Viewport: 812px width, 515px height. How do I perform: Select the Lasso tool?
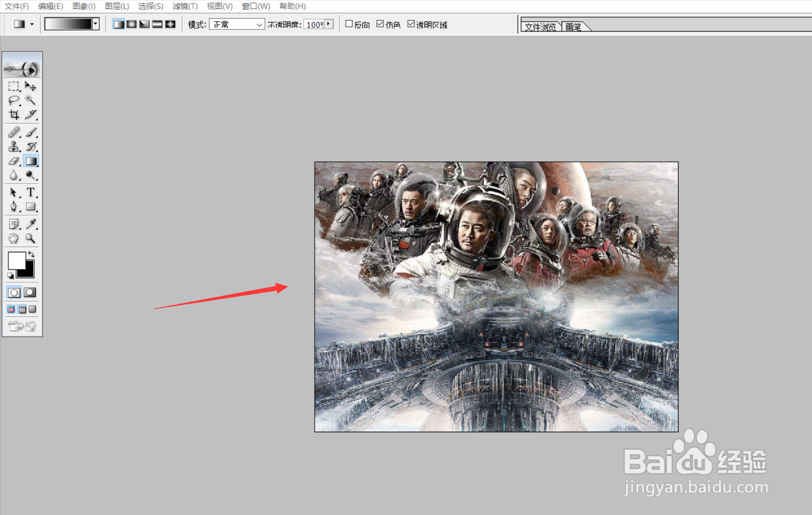click(x=14, y=100)
